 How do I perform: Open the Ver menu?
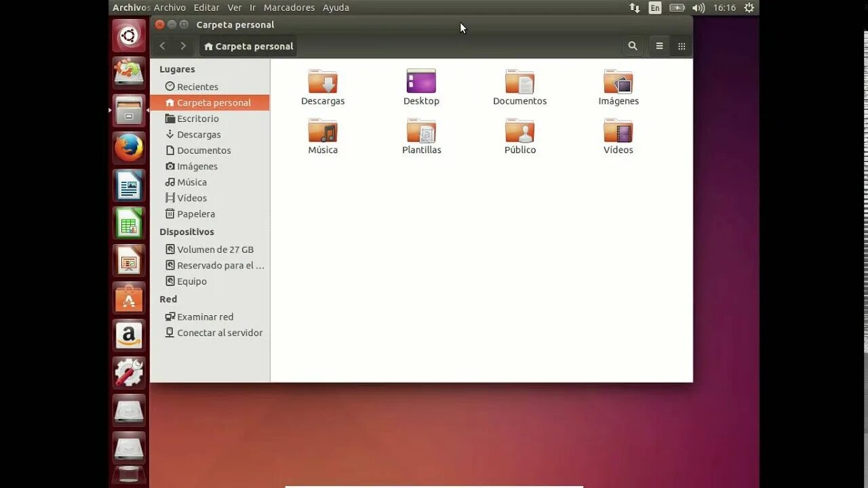[235, 7]
